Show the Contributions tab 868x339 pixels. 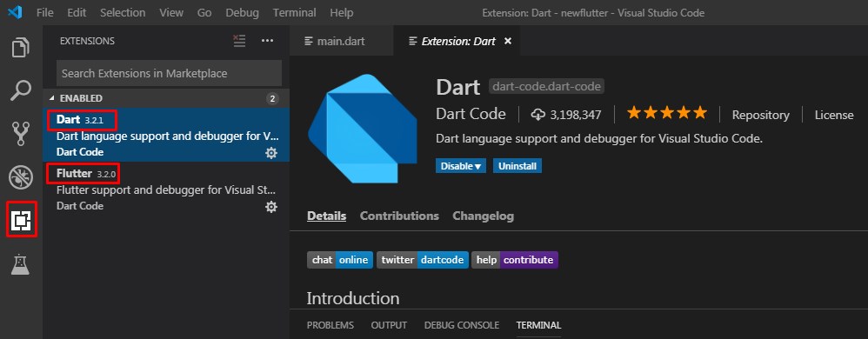coord(399,216)
